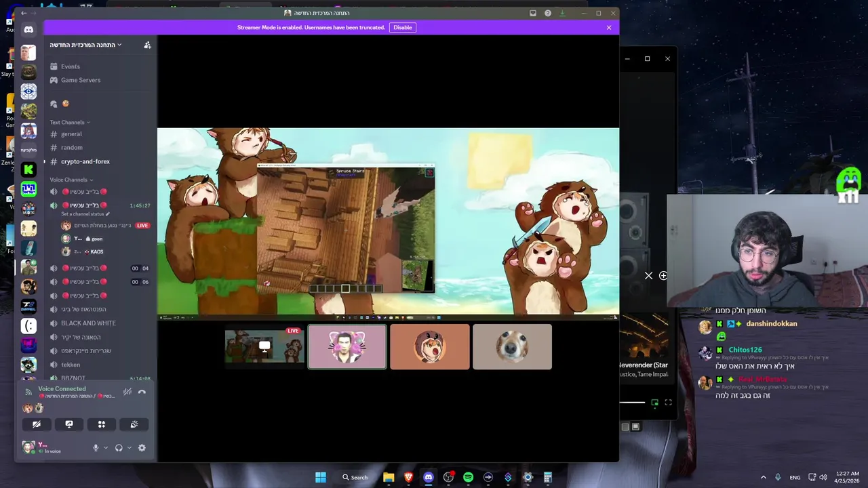Image resolution: width=868 pixels, height=488 pixels.
Task: Show hidden icons in system tray chevron
Action: tap(763, 477)
